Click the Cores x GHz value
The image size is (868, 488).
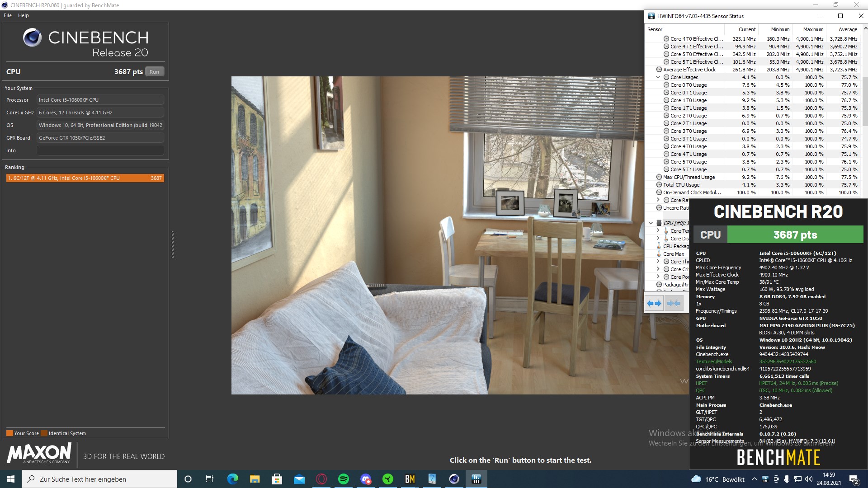pyautogui.click(x=100, y=113)
